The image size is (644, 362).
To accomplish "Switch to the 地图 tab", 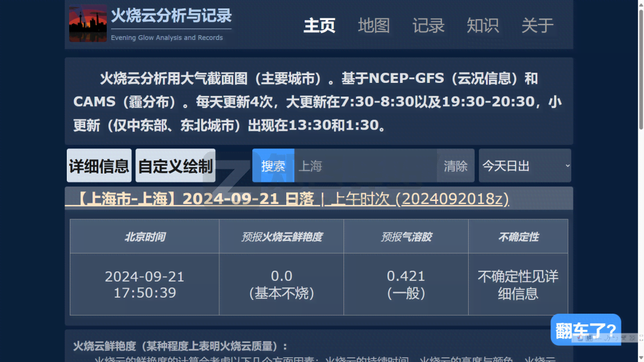I will [374, 26].
